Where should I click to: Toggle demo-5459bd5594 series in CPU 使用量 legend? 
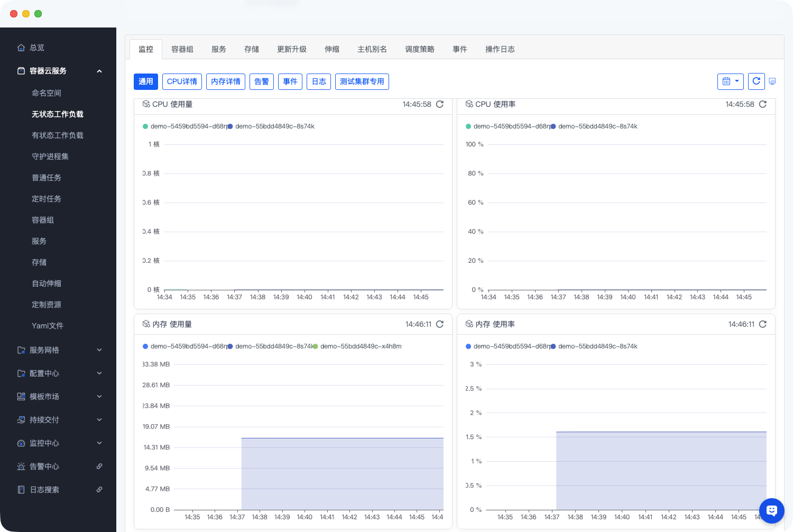(x=185, y=126)
